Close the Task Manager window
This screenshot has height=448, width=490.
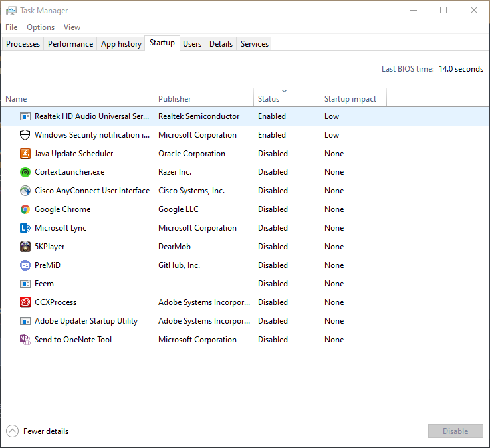[x=474, y=11]
